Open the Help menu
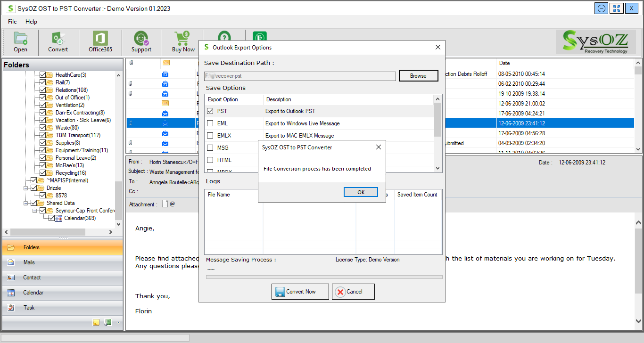This screenshot has width=644, height=343. (x=31, y=22)
